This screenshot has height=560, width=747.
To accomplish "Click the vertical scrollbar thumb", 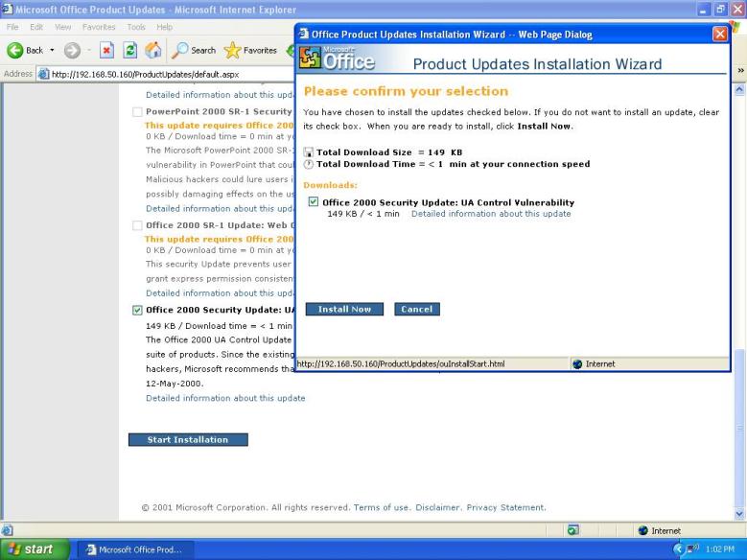I will click(739, 429).
